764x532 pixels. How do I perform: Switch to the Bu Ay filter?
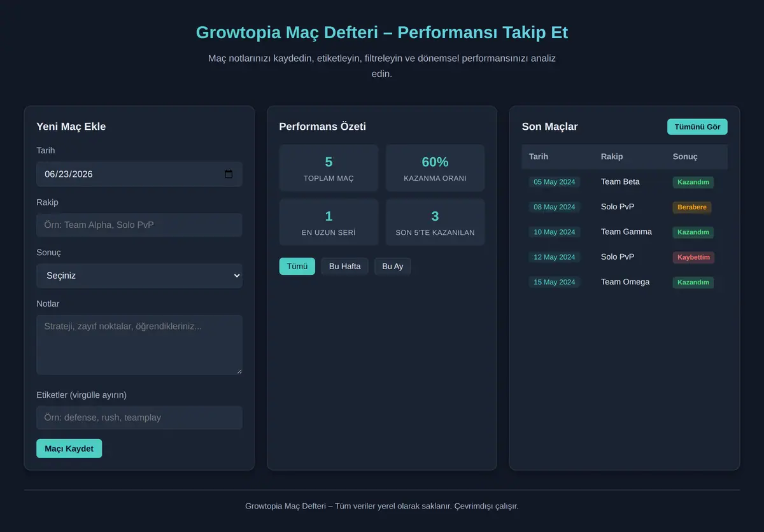click(392, 266)
